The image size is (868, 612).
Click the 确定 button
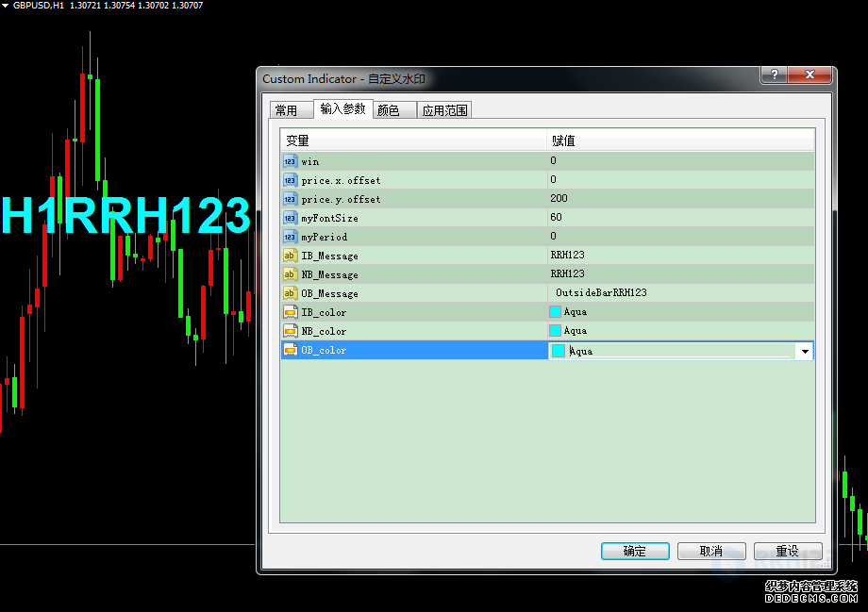pos(635,551)
